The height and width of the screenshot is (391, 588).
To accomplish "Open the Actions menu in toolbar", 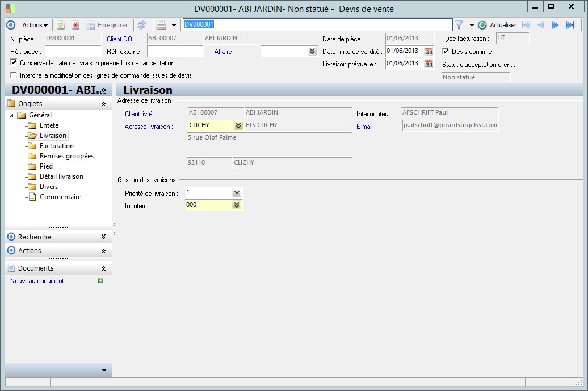I will point(35,25).
